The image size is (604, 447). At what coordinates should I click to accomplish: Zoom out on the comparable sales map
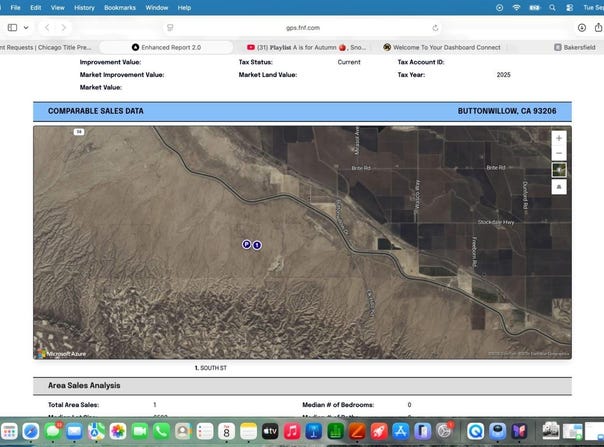(559, 153)
